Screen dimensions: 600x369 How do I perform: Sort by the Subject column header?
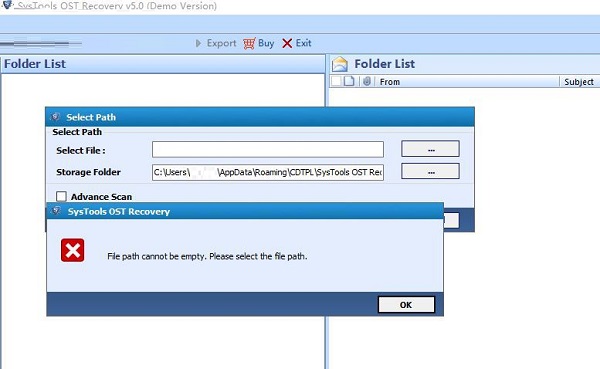coord(579,82)
